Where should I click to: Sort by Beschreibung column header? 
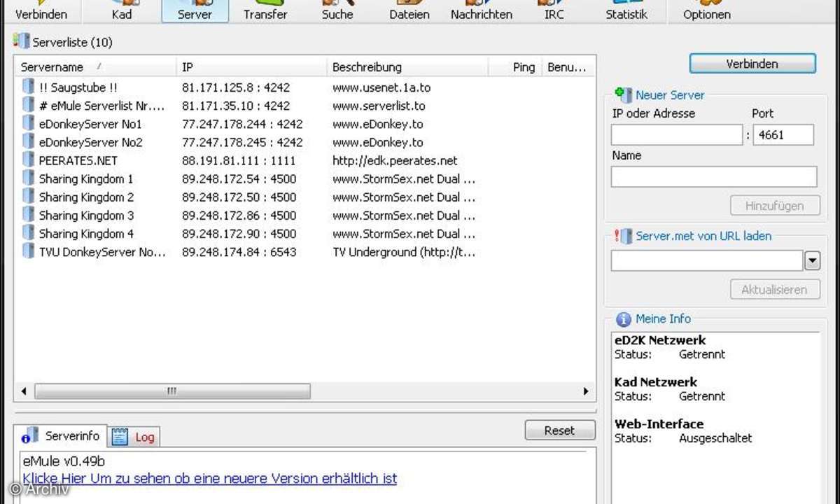[x=407, y=67]
